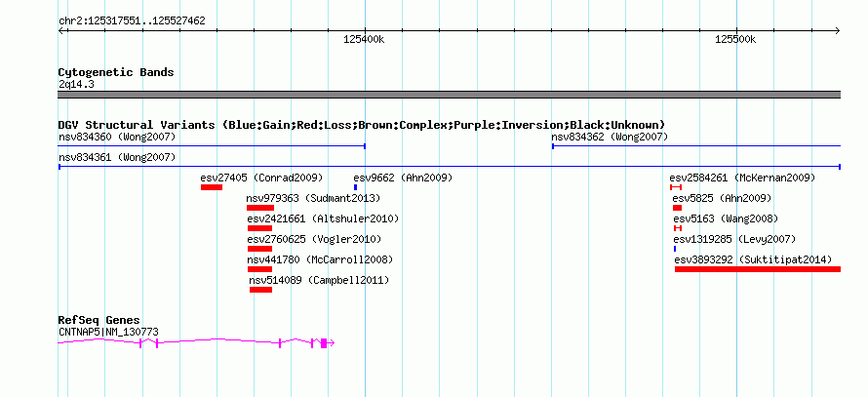Image resolution: width=868 pixels, height=397 pixels.
Task: Click the red bar under esv5825
Action: (x=677, y=208)
